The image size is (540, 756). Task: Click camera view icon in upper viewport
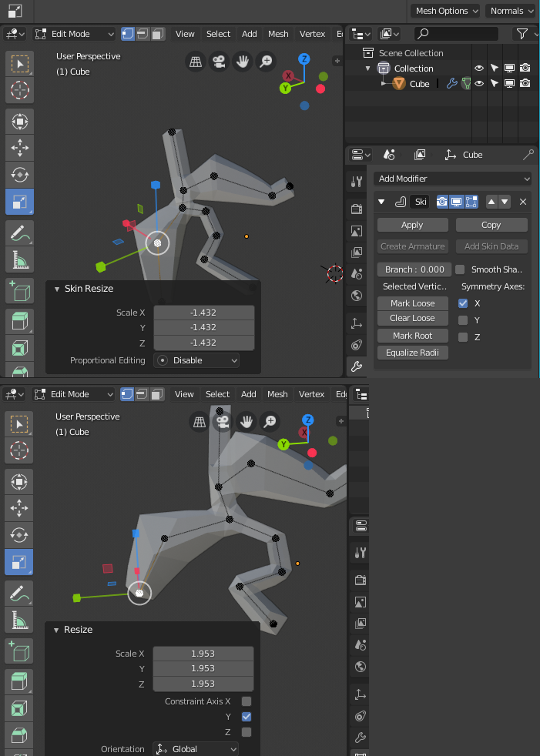219,62
